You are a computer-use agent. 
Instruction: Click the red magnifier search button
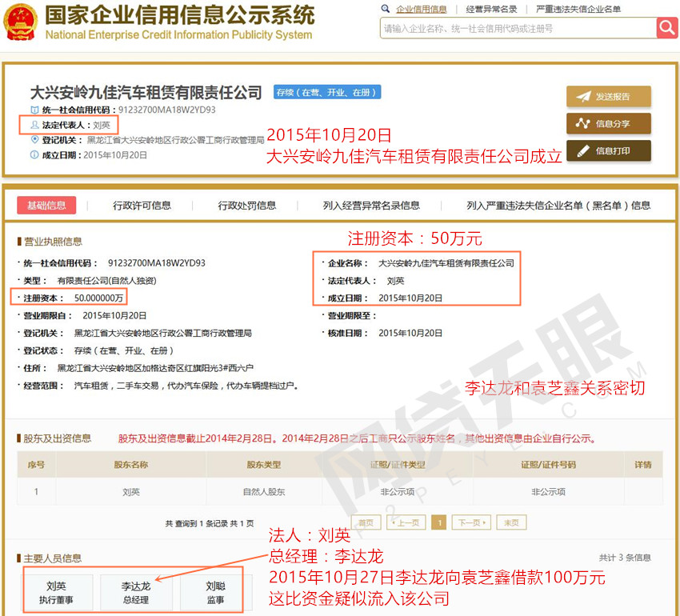(x=667, y=28)
